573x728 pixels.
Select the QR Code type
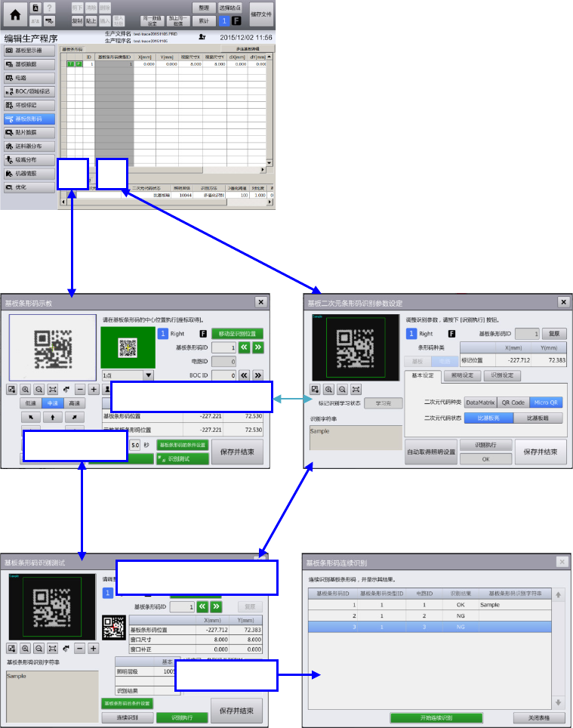(x=513, y=403)
